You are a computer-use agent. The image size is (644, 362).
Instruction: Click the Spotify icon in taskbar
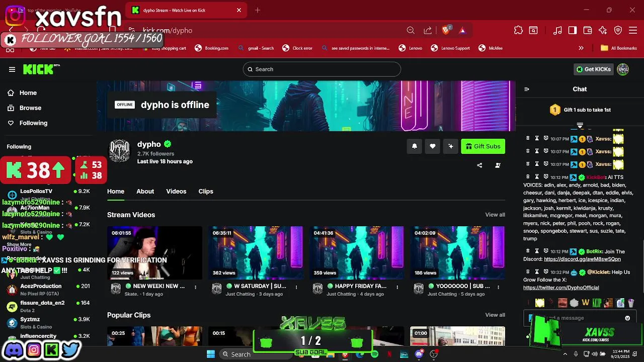point(374,354)
